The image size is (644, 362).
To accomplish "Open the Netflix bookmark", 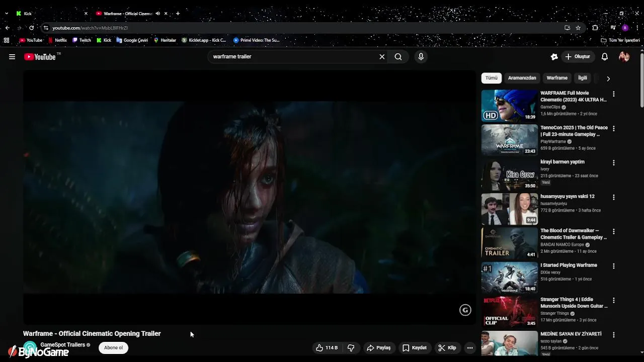I will (x=57, y=40).
